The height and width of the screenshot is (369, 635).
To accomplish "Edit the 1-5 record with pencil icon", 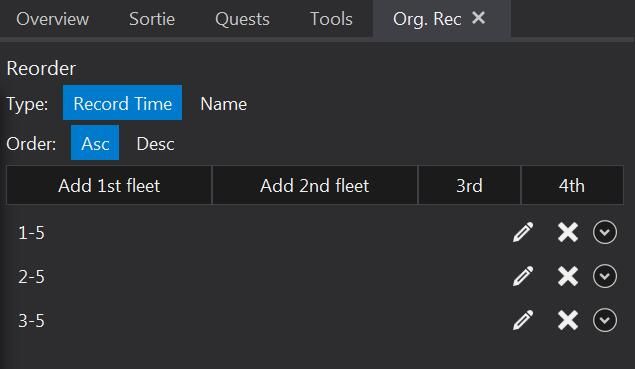I will tap(523, 232).
